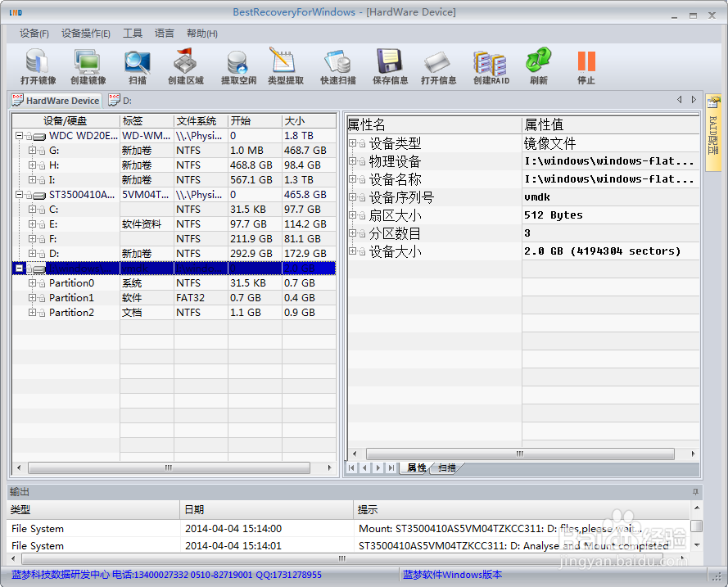This screenshot has width=728, height=587.
Task: Click 蓝梦软件Windows版本 status bar text
Action: (x=452, y=575)
